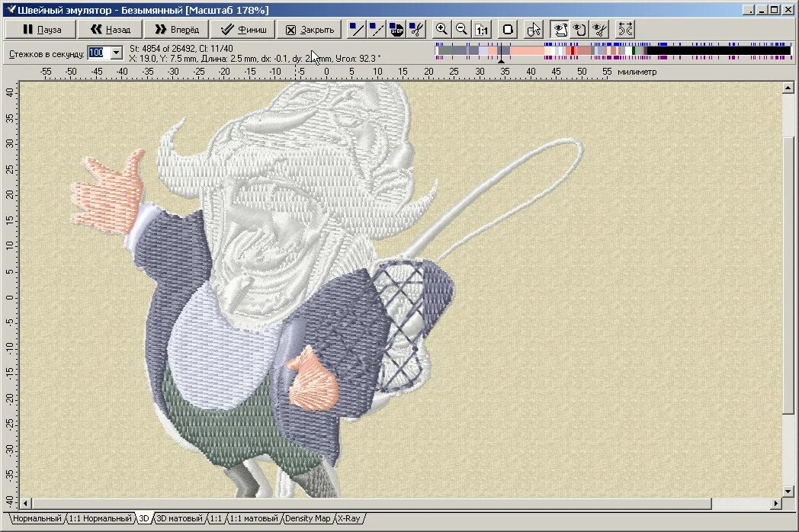Click the милиметр ruler unit label
Screen dimensions: 799x532
[637, 72]
